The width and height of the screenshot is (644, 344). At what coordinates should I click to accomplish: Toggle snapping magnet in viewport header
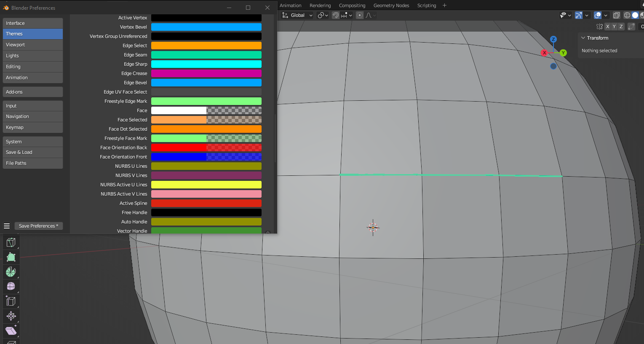pos(336,15)
